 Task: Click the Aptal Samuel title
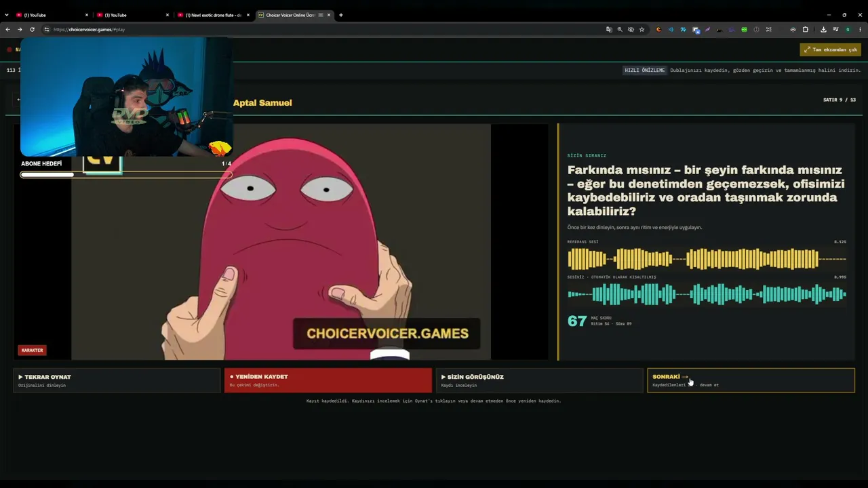point(262,103)
